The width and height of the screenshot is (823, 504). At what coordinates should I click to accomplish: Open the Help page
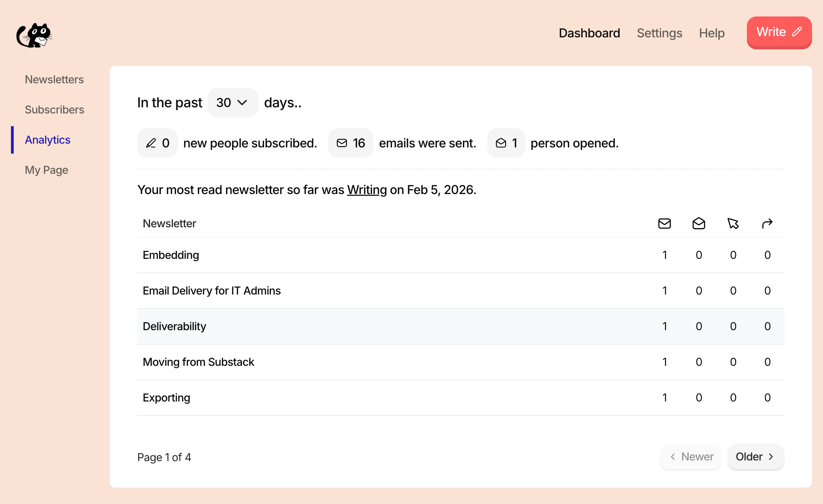(712, 33)
